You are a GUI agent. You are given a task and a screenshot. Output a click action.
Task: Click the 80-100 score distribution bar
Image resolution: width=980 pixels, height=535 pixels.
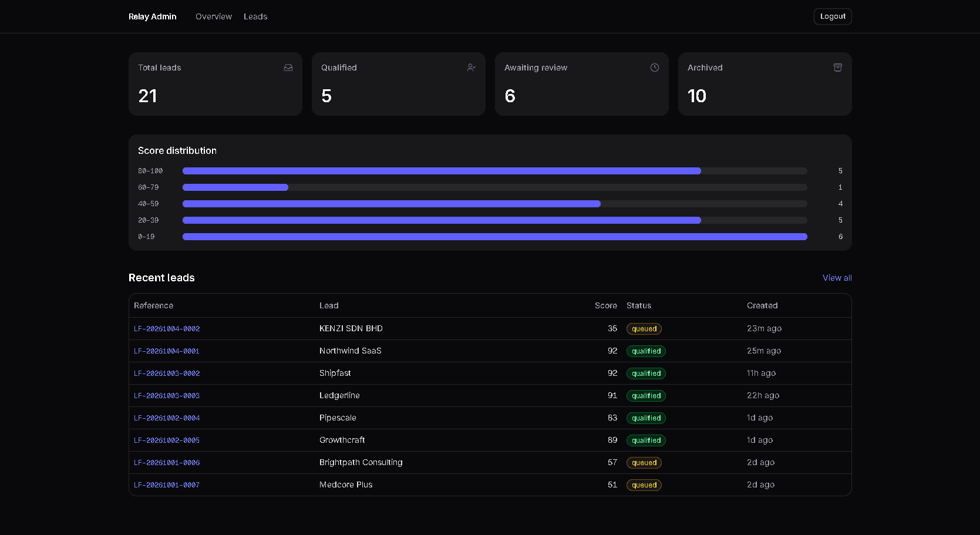[x=495, y=171]
